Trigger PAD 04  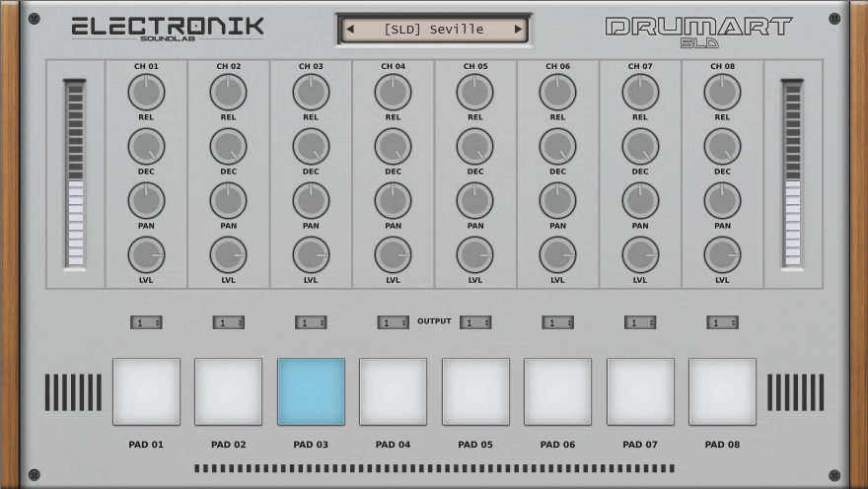click(393, 391)
